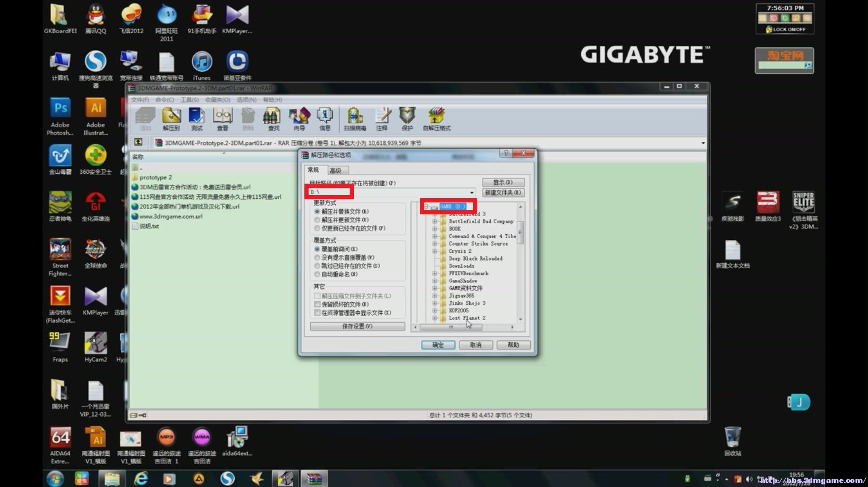
Task: Select the prototype 2 folder in WinRAR list
Action: (155, 177)
